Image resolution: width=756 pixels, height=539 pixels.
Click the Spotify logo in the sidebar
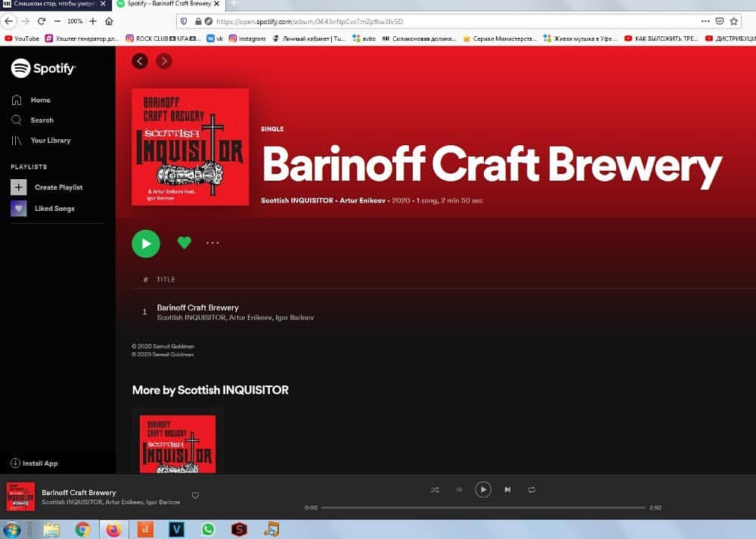coord(43,69)
